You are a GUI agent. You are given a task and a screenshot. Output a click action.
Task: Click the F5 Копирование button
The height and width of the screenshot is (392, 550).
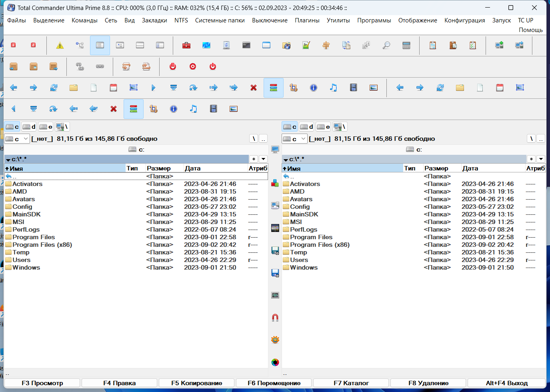pyautogui.click(x=197, y=383)
